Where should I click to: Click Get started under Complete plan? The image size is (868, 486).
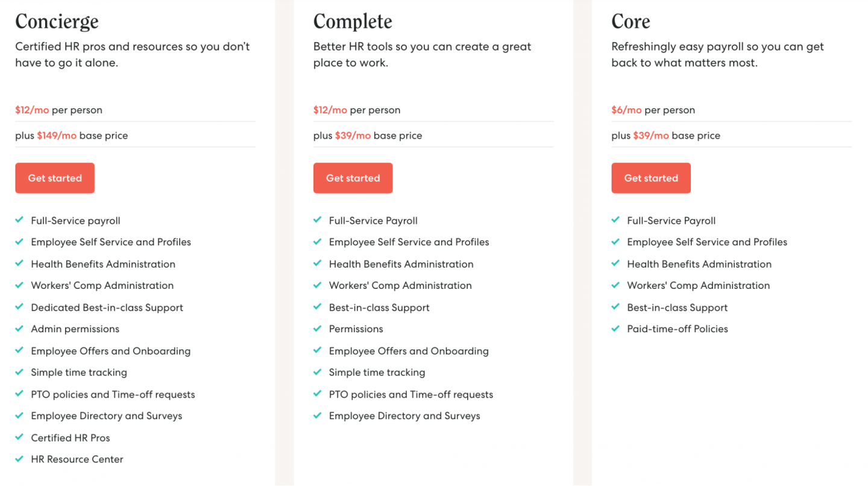click(x=353, y=178)
